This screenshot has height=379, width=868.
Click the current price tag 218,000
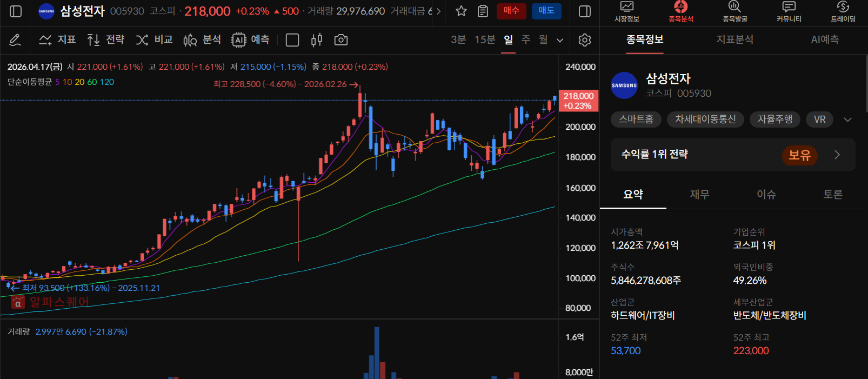coord(578,101)
